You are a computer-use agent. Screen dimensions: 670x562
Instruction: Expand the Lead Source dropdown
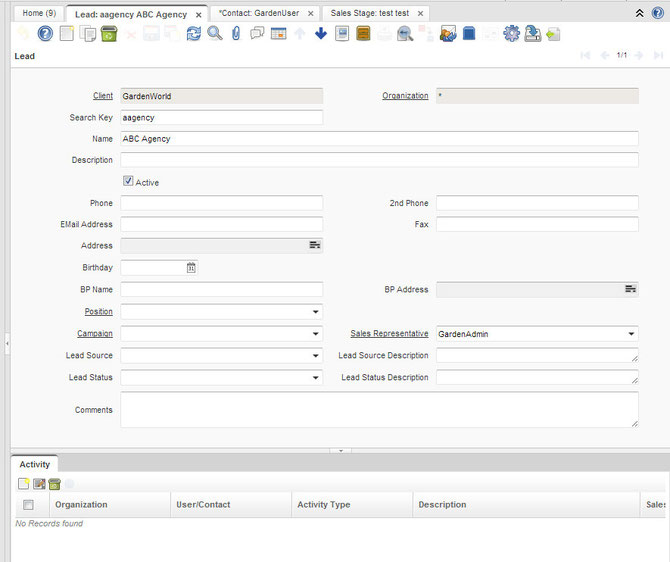point(315,355)
